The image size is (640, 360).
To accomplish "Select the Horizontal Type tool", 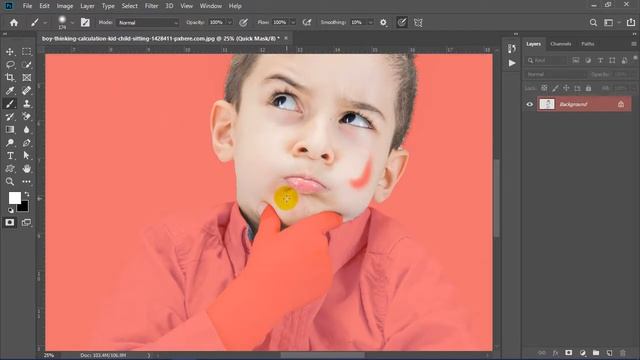I will click(10, 156).
